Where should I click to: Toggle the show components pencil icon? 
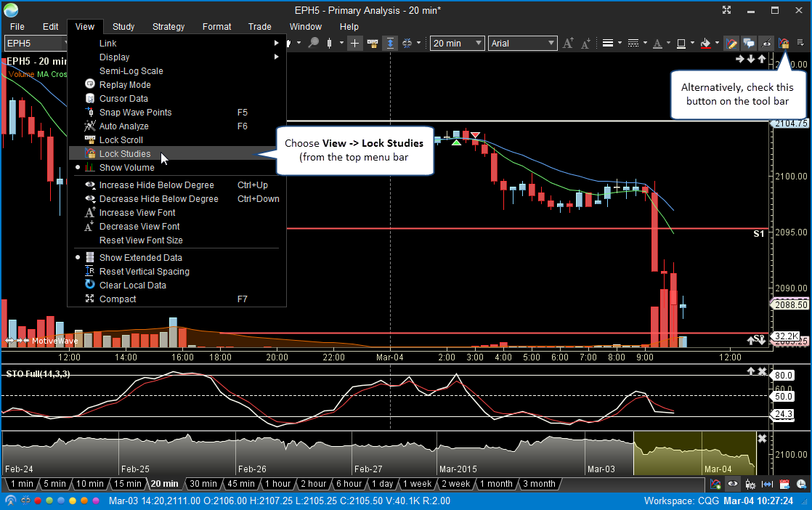(731, 43)
